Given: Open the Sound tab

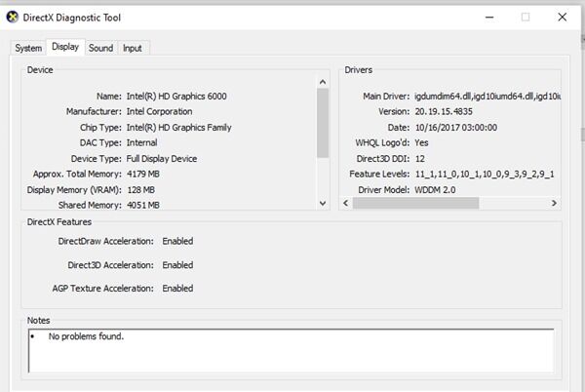Looking at the screenshot, I should click(100, 48).
